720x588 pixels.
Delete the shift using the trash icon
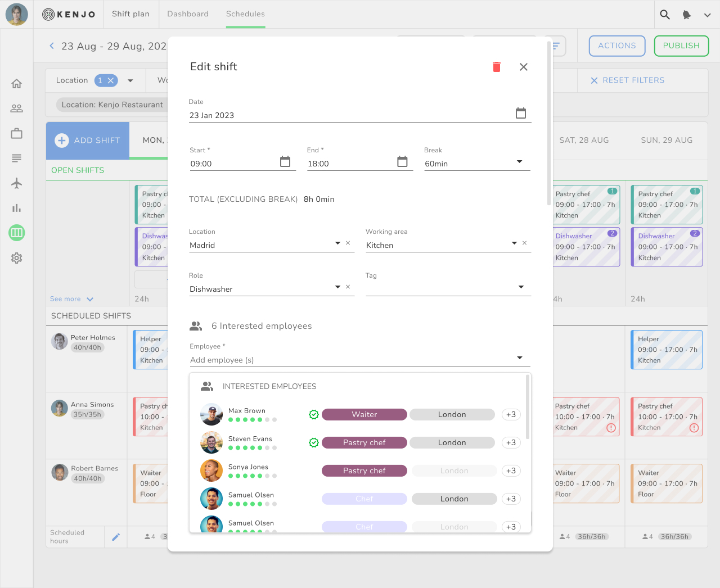tap(496, 66)
